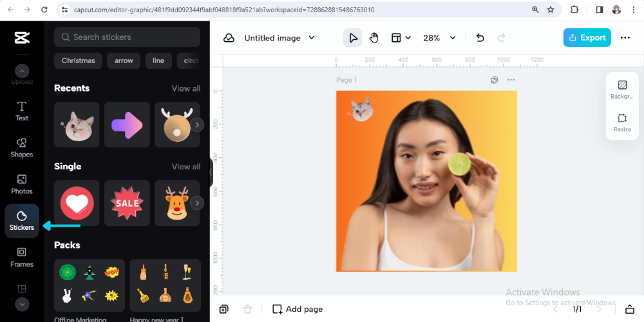Open Chrome side panel
This screenshot has height=322, width=644.
(599, 10)
